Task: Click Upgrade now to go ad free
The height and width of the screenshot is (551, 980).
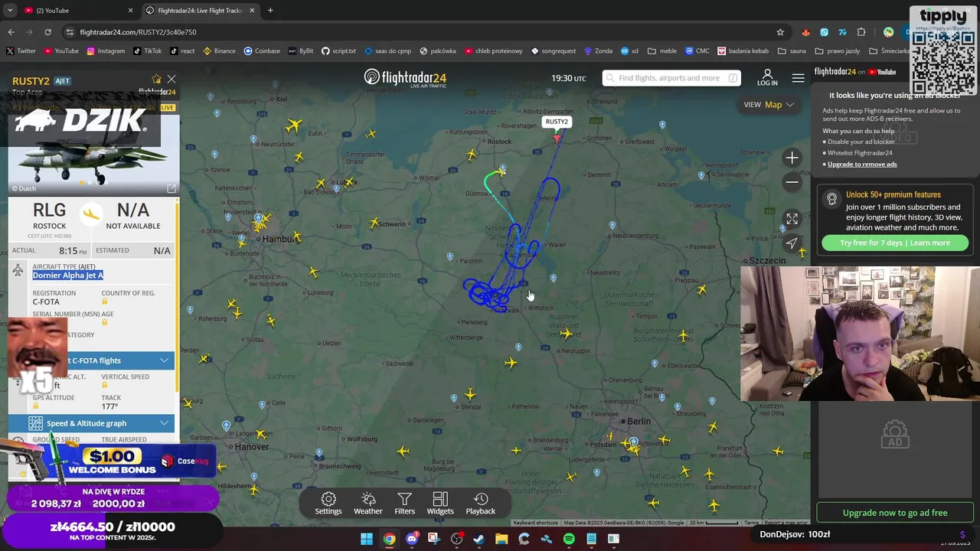Action: [895, 513]
